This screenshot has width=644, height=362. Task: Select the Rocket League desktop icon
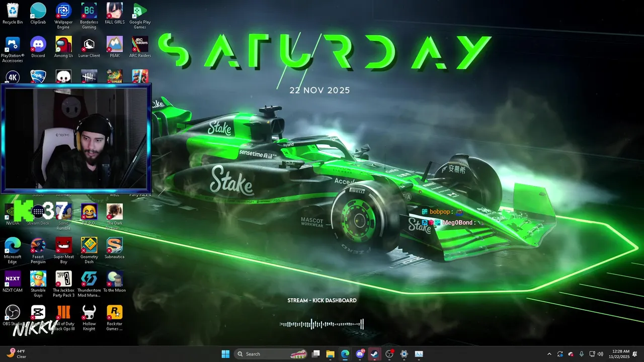(38, 76)
